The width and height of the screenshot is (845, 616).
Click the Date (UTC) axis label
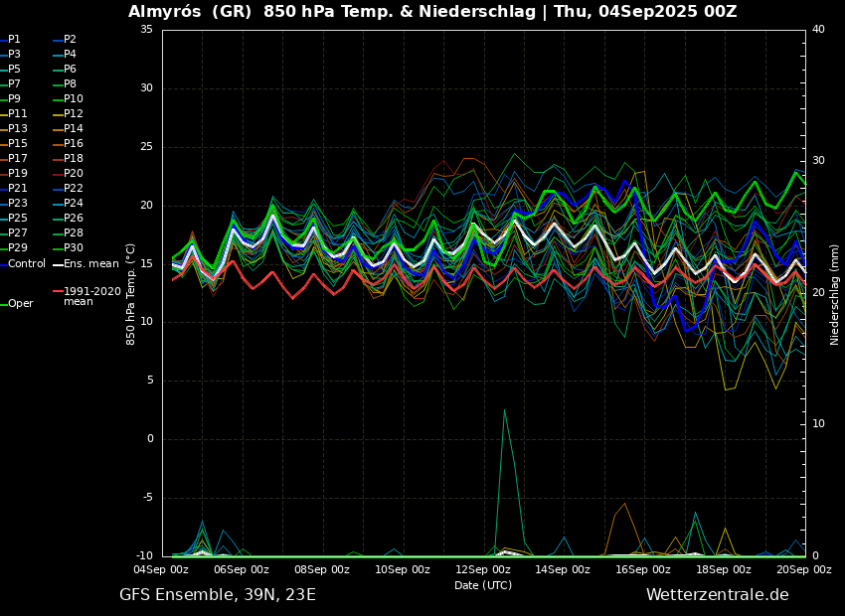[483, 585]
